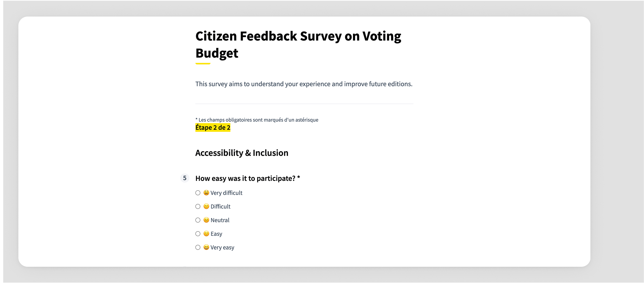Click the neutral face emoji icon
644x287 pixels.
click(206, 220)
